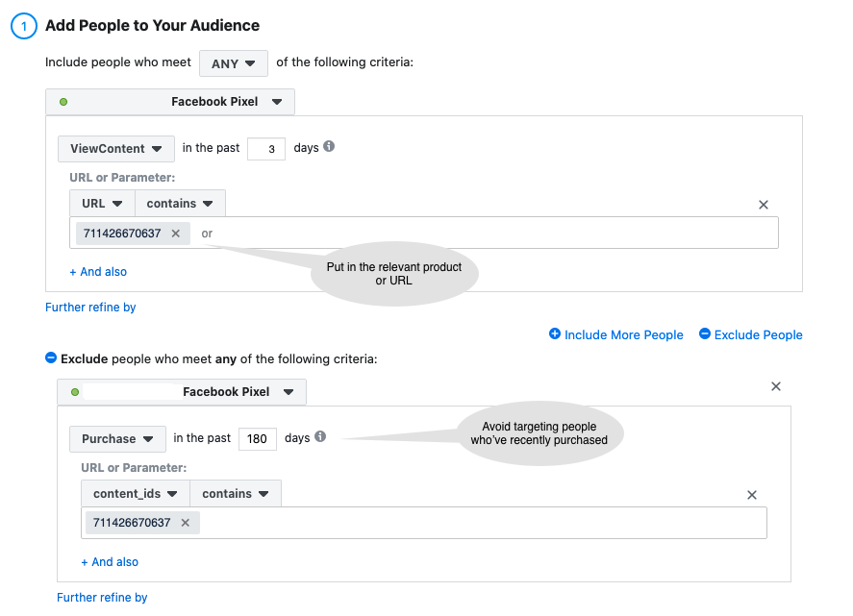Open the URL parameter dropdown

pos(102,204)
